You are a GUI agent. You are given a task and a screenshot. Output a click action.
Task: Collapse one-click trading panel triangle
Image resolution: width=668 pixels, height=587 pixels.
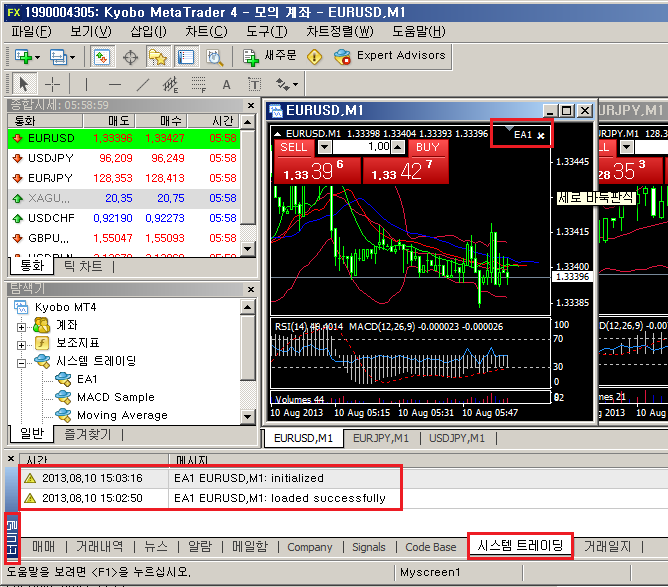pyautogui.click(x=277, y=134)
